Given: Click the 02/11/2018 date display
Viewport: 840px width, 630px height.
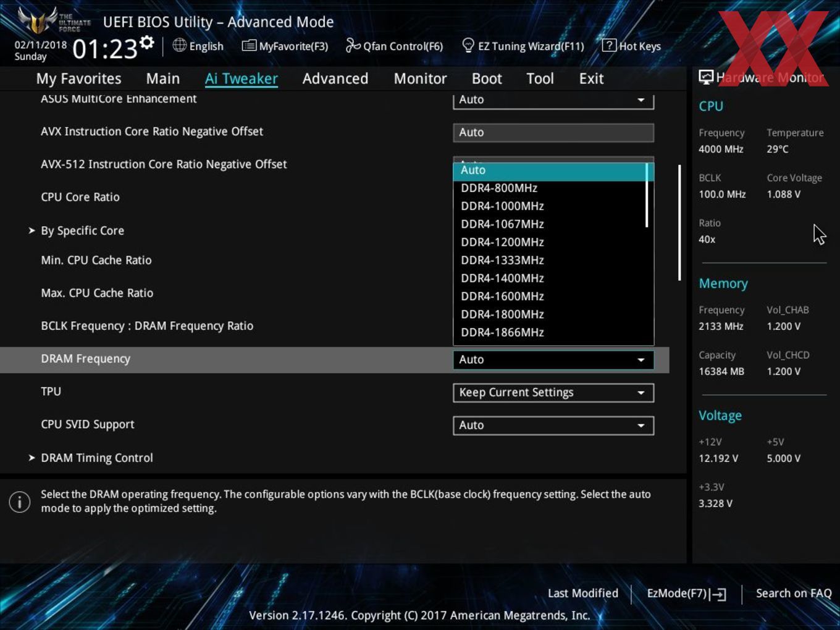Looking at the screenshot, I should pos(41,45).
